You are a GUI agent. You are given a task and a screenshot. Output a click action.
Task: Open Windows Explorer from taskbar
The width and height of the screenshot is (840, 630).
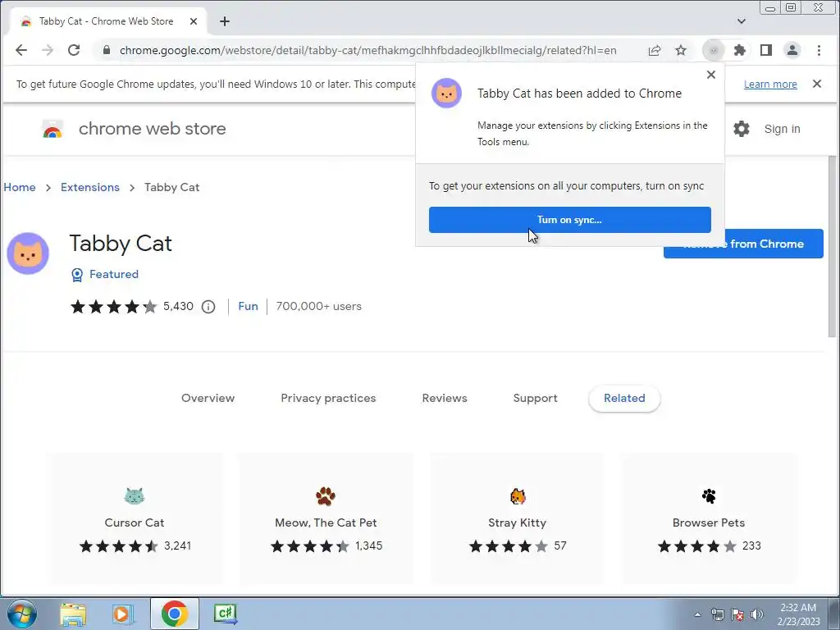[x=73, y=614]
